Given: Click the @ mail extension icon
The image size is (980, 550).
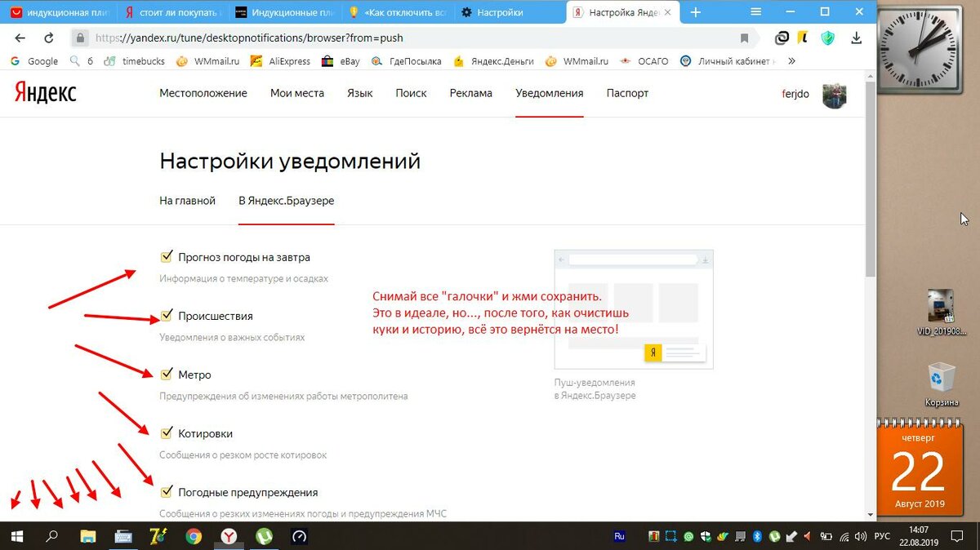Looking at the screenshot, I should 782,38.
